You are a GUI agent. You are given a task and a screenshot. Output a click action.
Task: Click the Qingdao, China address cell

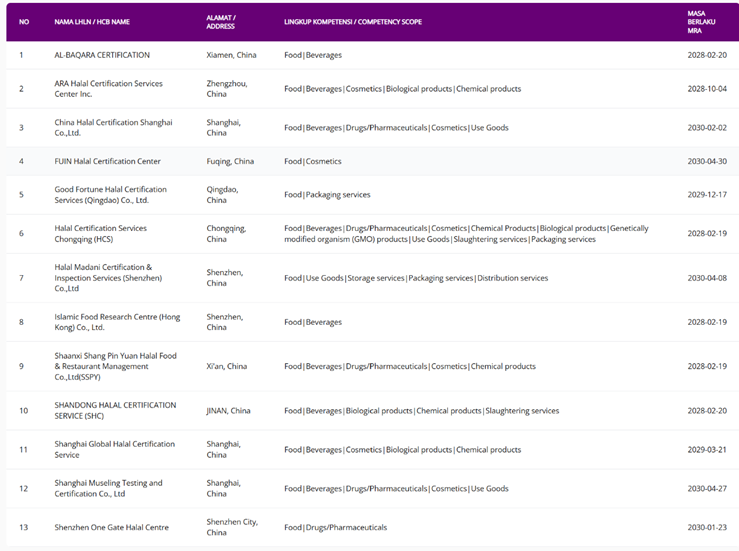[222, 195]
